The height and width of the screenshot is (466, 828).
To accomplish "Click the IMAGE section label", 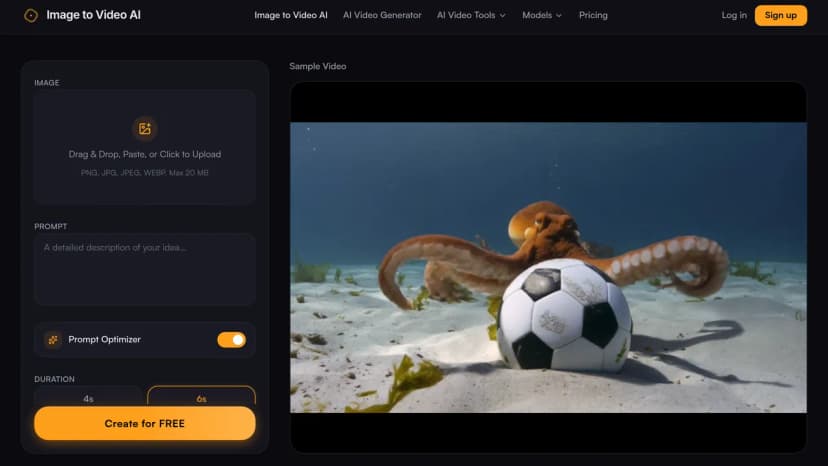I will (47, 83).
